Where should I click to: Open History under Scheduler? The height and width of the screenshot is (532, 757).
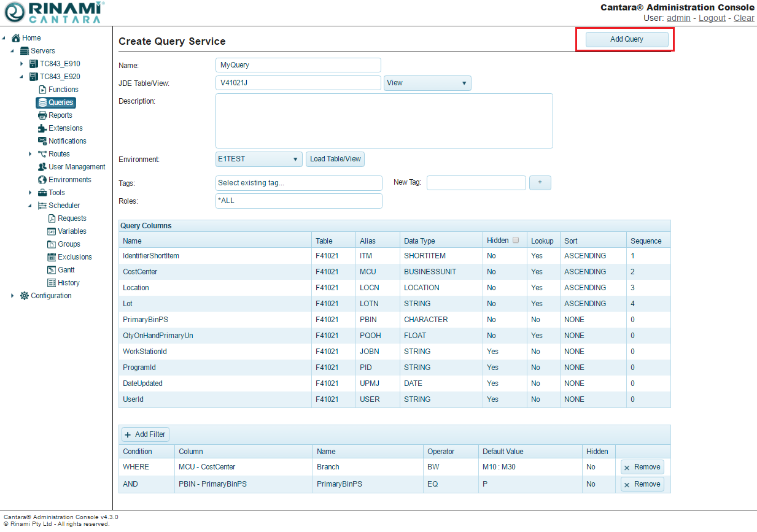pyautogui.click(x=68, y=283)
